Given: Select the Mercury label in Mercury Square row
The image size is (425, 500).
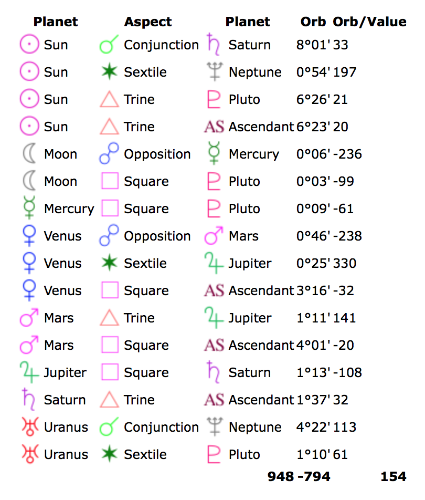Looking at the screenshot, I should point(69,209).
